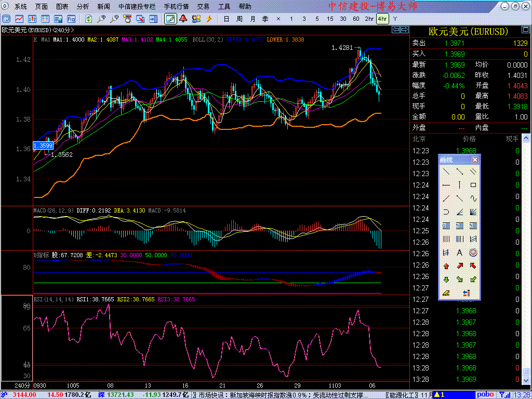This screenshot has width=532, height=399.
Task: Click the lightning bolt toolbar icon
Action: 209,19
